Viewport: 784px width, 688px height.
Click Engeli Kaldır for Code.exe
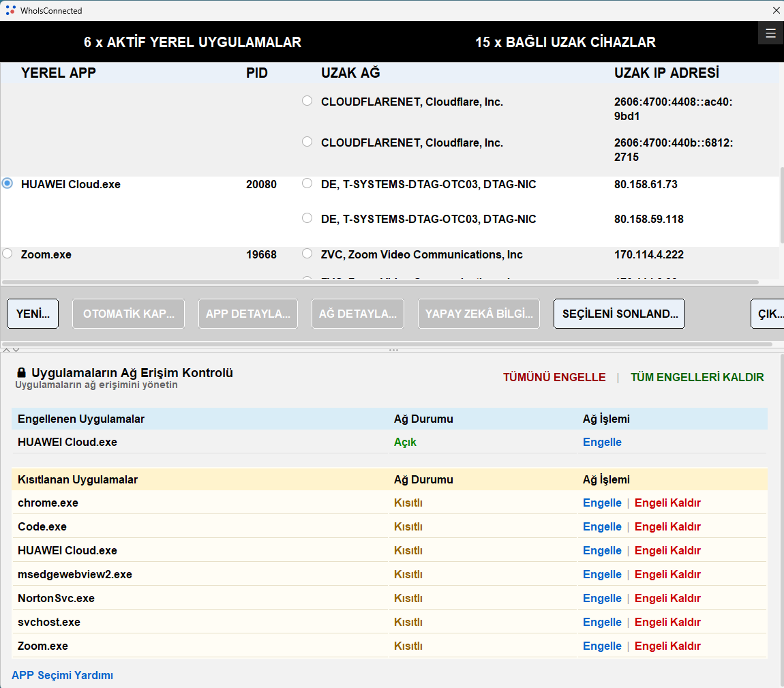point(667,526)
